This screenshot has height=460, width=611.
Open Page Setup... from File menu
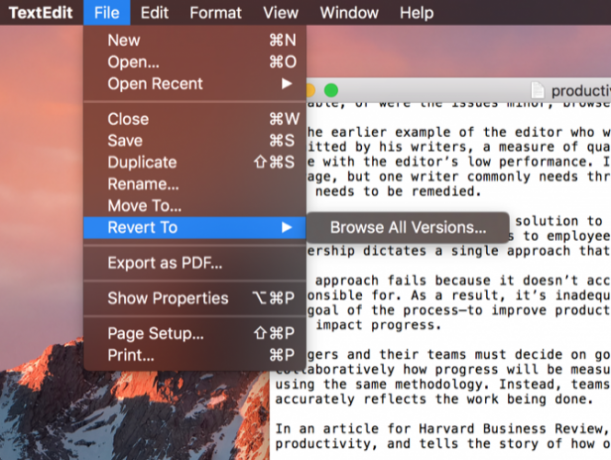pyautogui.click(x=194, y=334)
